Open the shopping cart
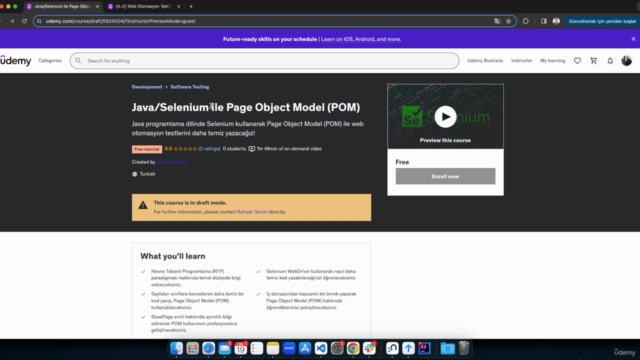This screenshot has width=640, height=360. click(x=593, y=61)
